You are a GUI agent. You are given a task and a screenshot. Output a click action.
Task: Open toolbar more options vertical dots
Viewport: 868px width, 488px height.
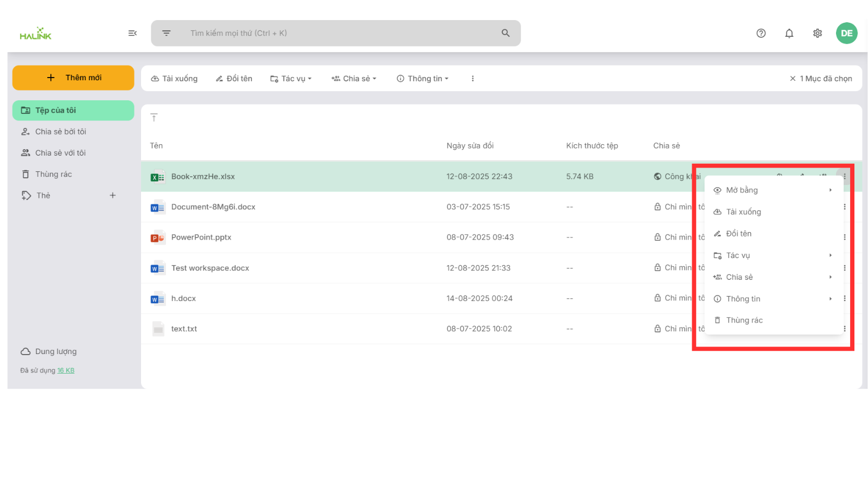point(473,79)
